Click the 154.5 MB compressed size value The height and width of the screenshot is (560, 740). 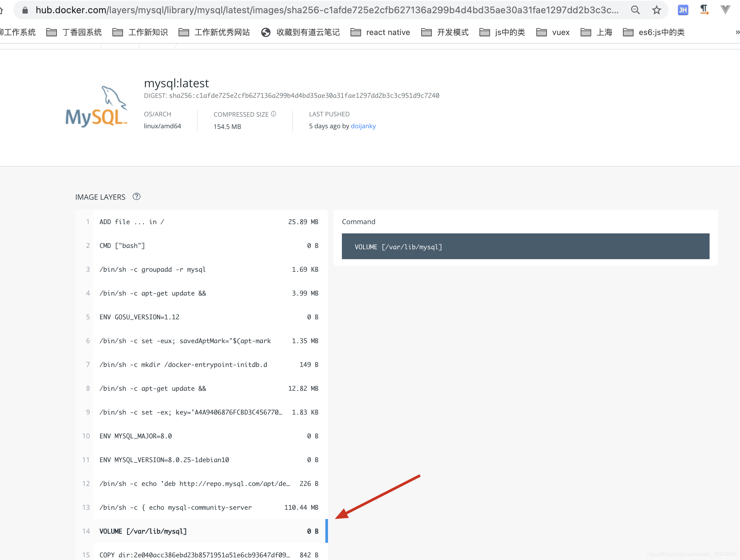tap(227, 127)
